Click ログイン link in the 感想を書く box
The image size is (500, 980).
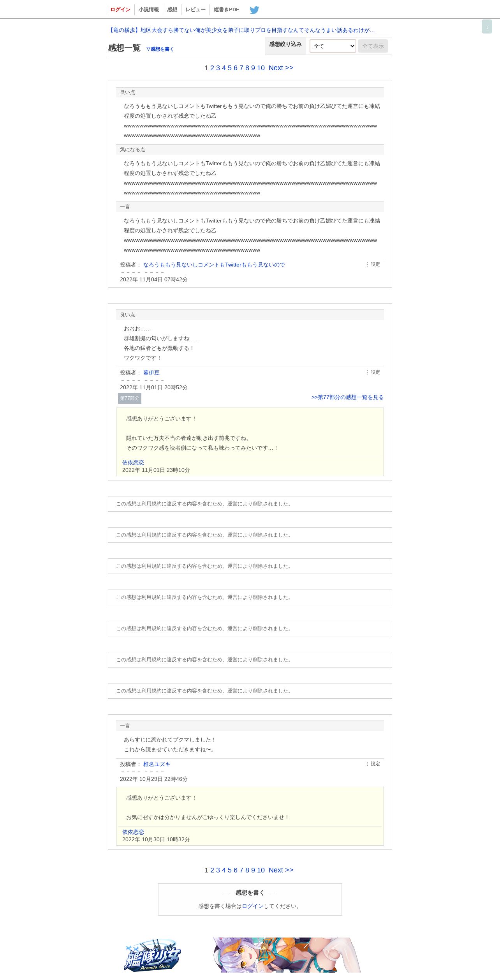pyautogui.click(x=253, y=906)
